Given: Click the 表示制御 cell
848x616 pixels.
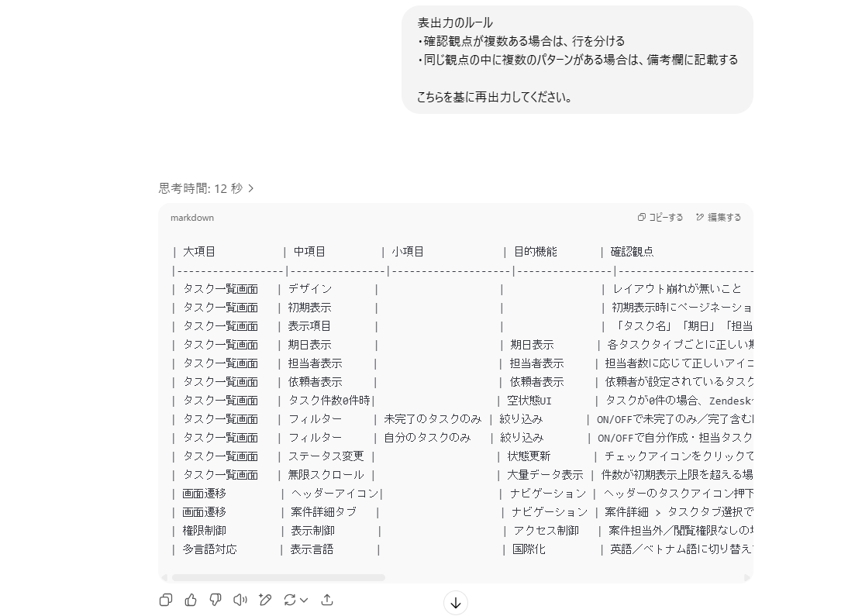Looking at the screenshot, I should (x=312, y=531).
